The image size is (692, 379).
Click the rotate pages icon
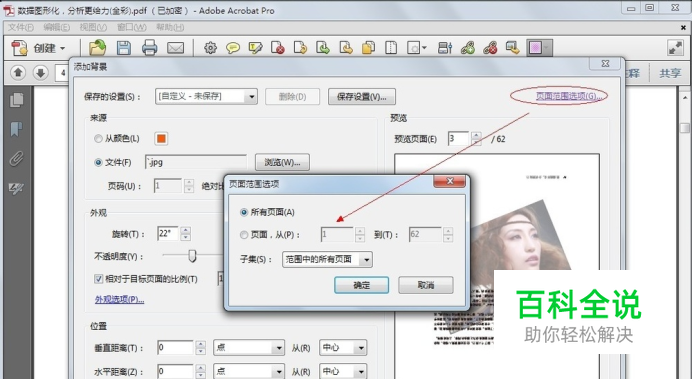pyautogui.click(x=300, y=48)
